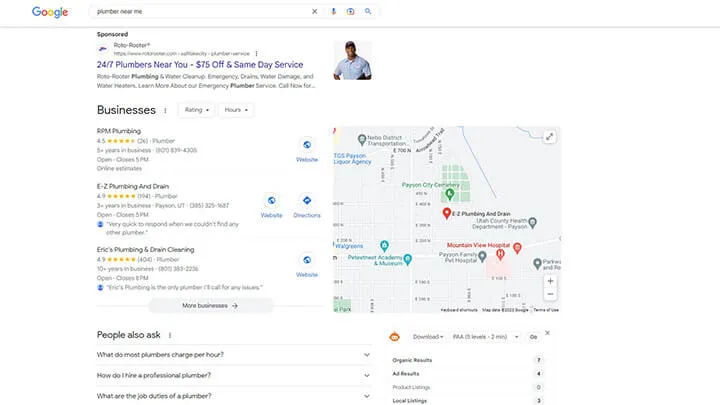This screenshot has height=405, width=720.
Task: Open TGS Payson Liquor Agency map label
Action: pos(352,159)
